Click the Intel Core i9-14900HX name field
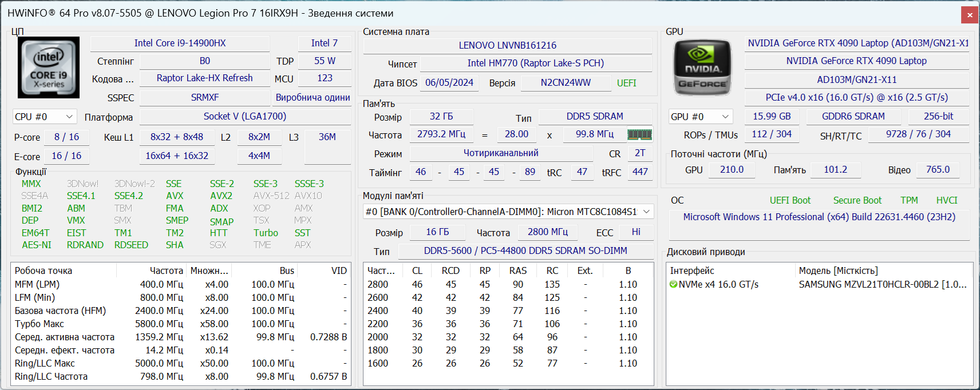The image size is (980, 390). (x=180, y=43)
